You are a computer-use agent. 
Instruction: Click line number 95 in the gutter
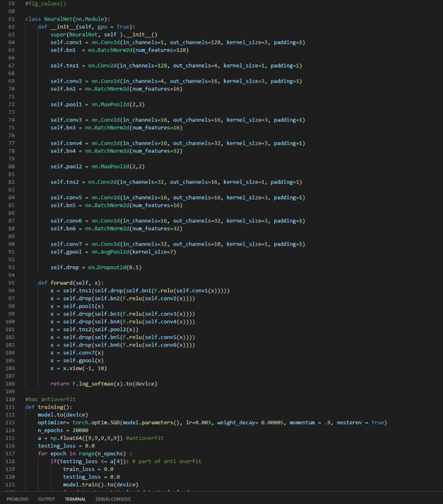click(12, 283)
